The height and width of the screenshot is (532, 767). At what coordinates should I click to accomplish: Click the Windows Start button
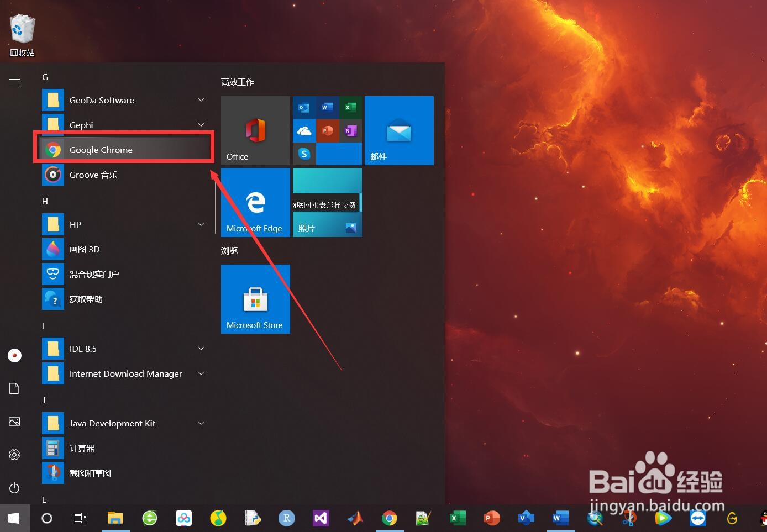coord(14,518)
